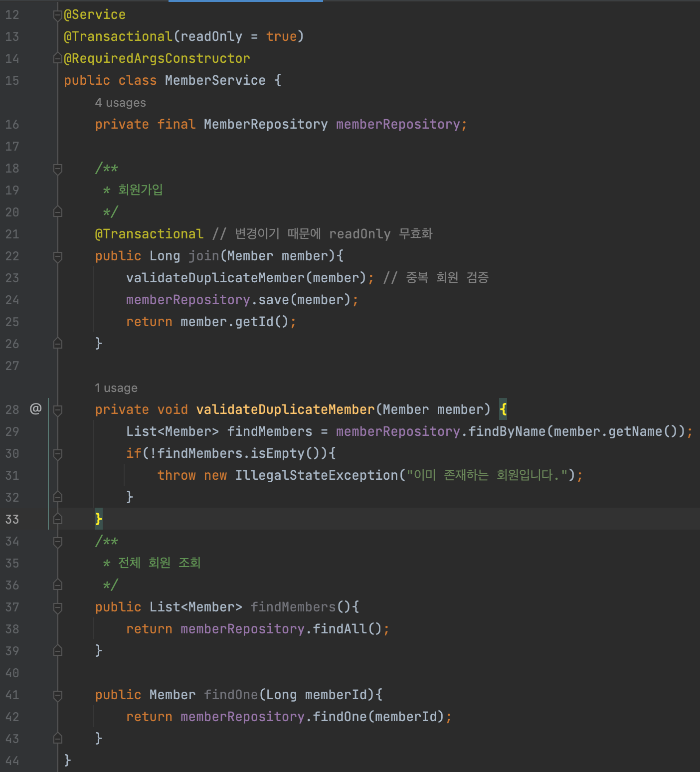Click the if block end fold on line 32

58,498
